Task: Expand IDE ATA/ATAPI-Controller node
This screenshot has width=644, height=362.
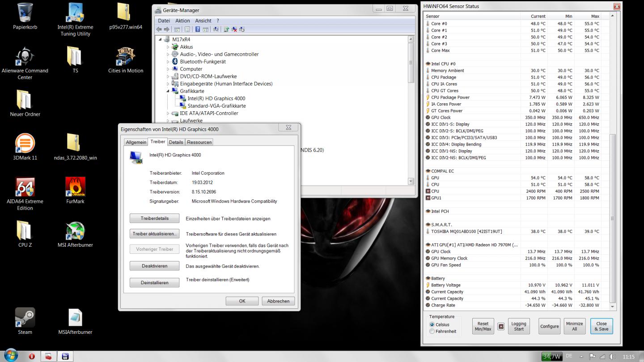Action: click(168, 113)
